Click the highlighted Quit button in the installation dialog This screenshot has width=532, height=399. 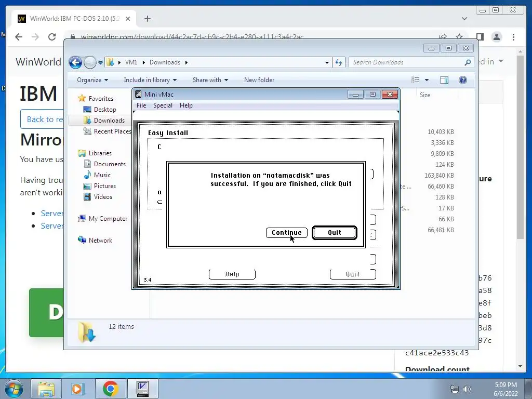point(334,233)
